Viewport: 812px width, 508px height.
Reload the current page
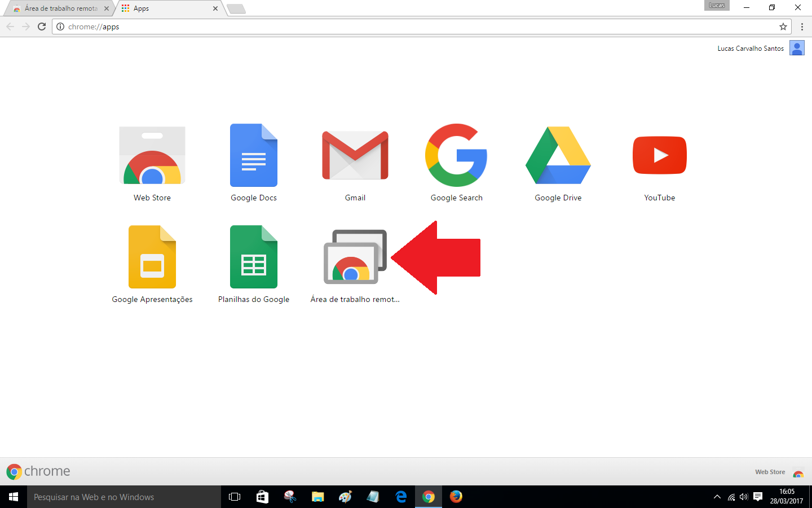pos(42,27)
